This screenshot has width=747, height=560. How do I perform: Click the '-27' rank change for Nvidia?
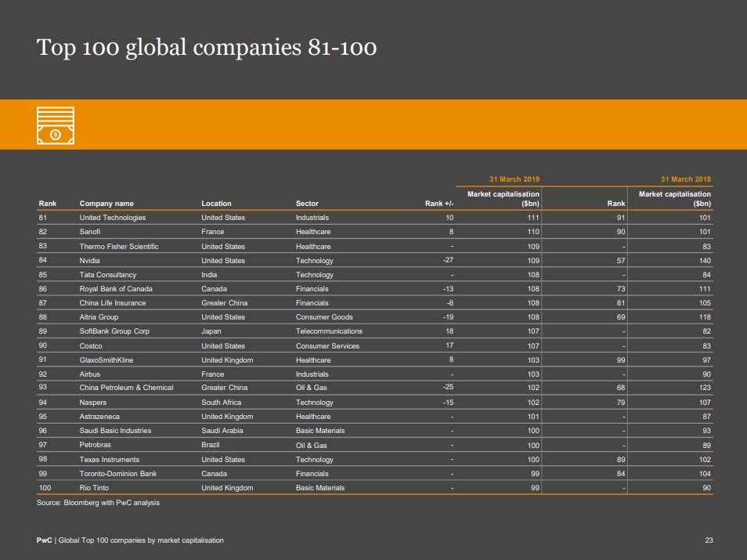449,260
